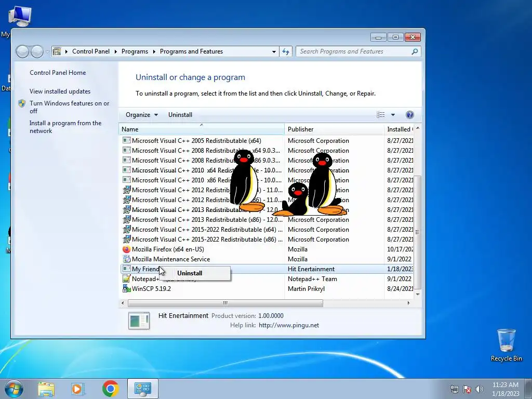532x399 pixels.
Task: Open File Explorer from the taskbar
Action: (46, 389)
